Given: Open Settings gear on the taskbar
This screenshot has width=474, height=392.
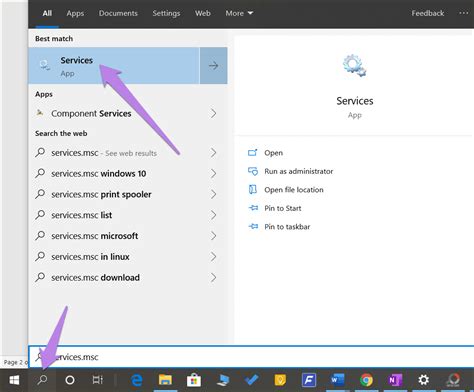Looking at the screenshot, I should point(424,380).
